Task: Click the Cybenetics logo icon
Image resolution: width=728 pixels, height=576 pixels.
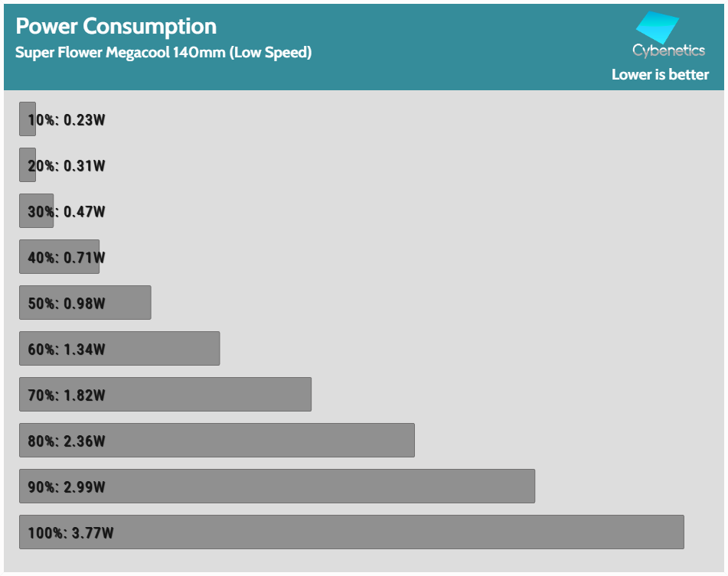Action: tap(658, 28)
